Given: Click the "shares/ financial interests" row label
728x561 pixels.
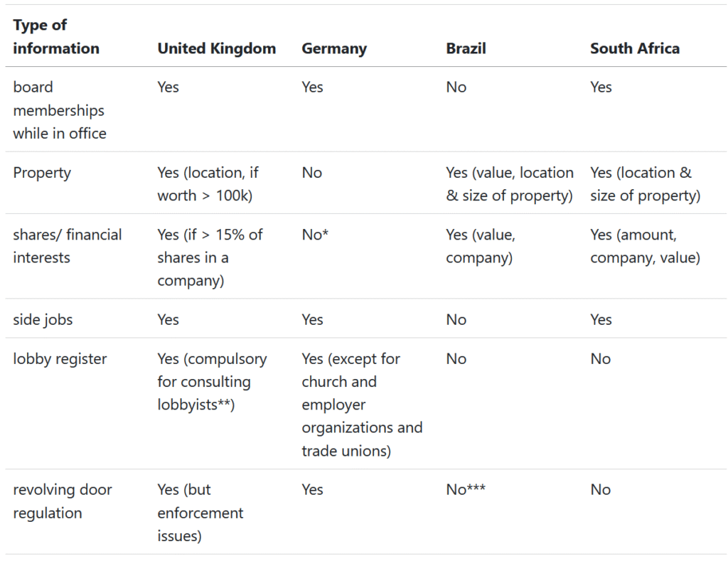Looking at the screenshot, I should tap(67, 246).
